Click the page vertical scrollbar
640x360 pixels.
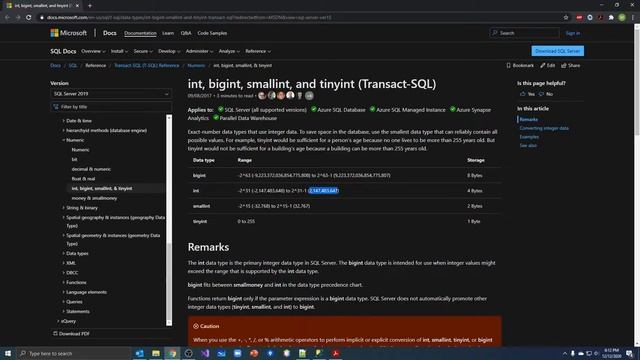pos(637,184)
